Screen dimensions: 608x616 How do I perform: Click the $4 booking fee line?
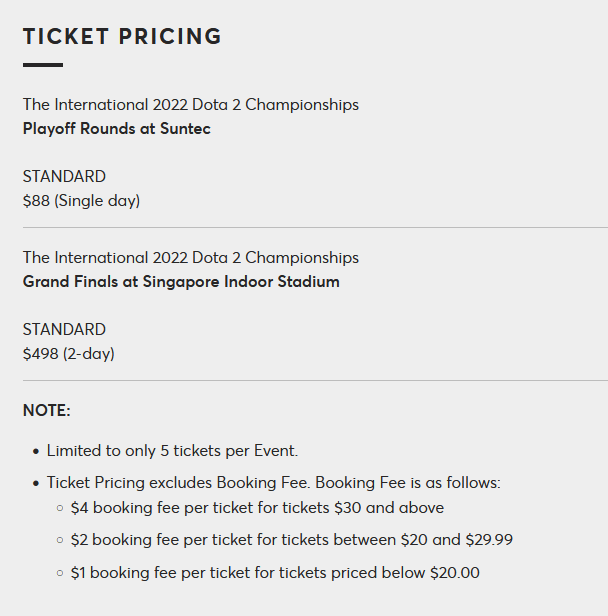pos(257,508)
